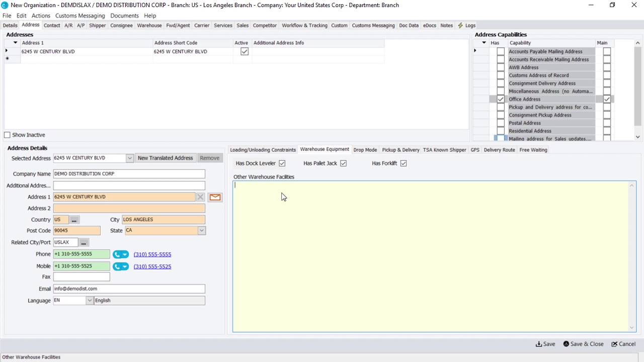This screenshot has width=644, height=362.
Task: Open the Documents menu
Action: (124, 16)
